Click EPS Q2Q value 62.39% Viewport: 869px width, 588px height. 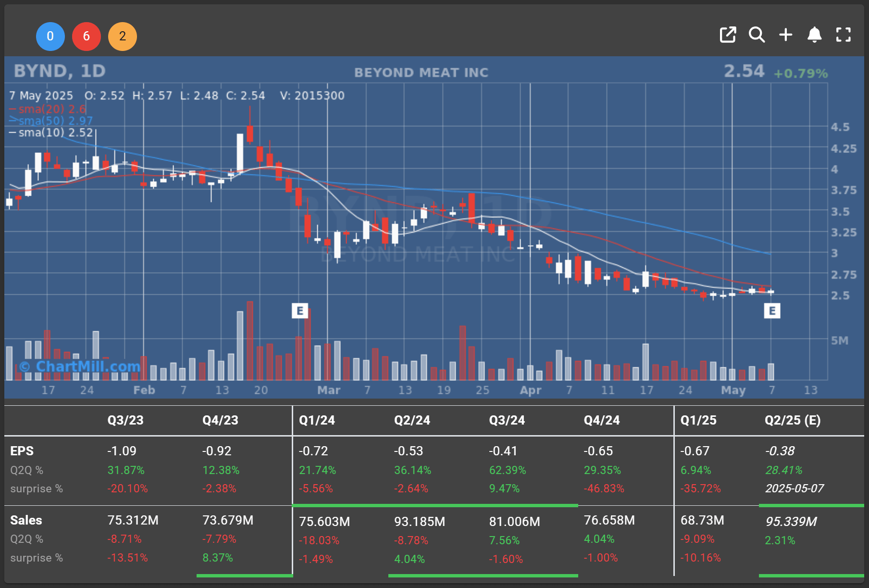tap(508, 470)
